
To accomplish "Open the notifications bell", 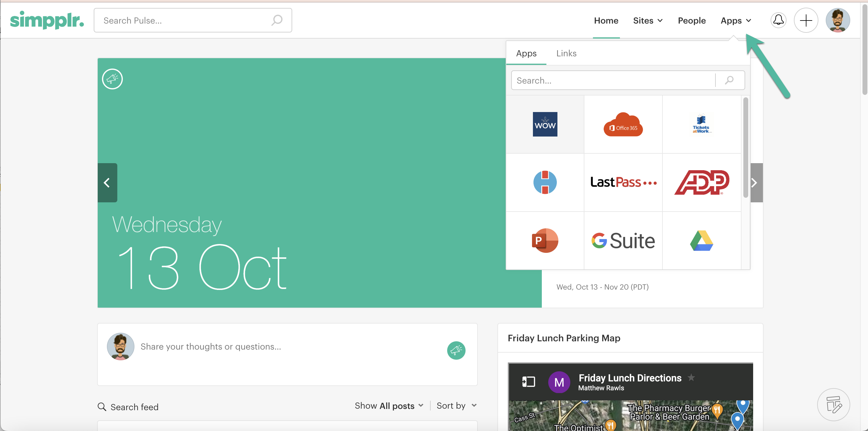I will click(778, 20).
